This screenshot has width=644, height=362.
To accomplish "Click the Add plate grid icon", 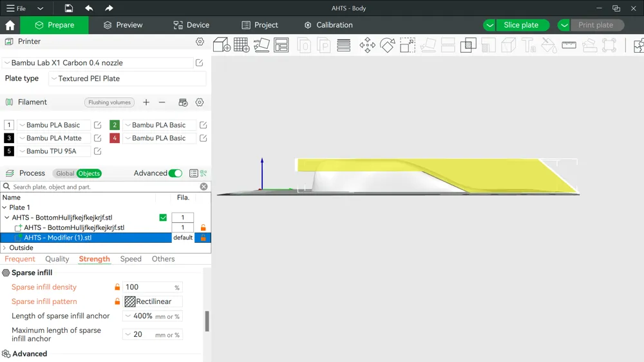I will tap(241, 44).
